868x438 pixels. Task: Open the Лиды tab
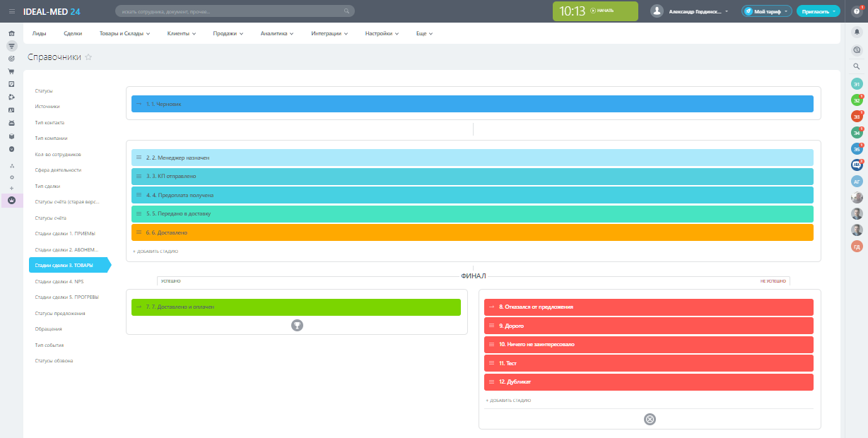click(39, 33)
